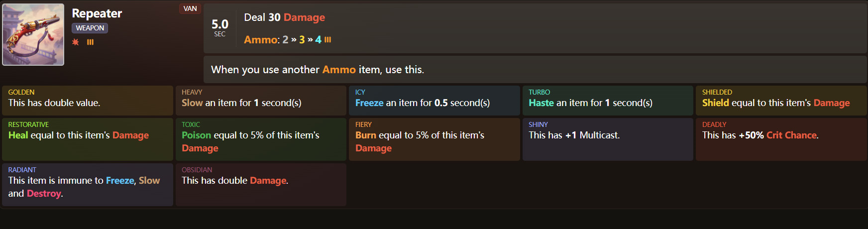Click the VAN hero badge

click(x=190, y=8)
